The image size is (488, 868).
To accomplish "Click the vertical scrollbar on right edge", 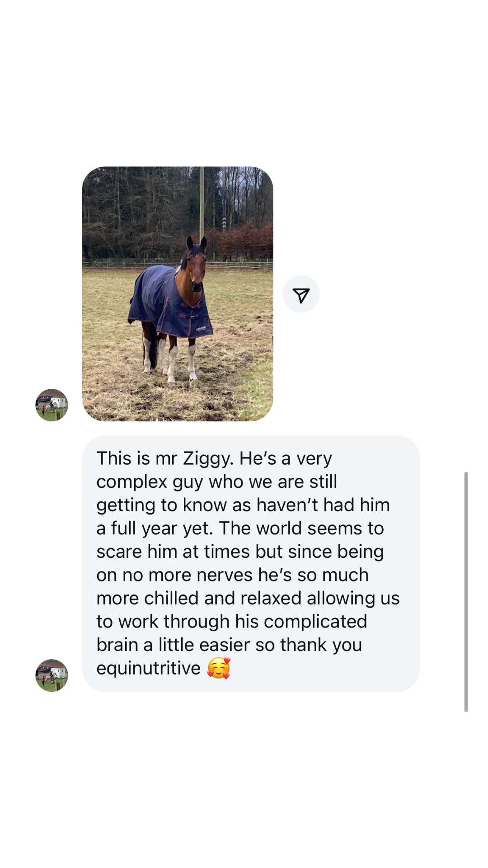I will tap(466, 591).
